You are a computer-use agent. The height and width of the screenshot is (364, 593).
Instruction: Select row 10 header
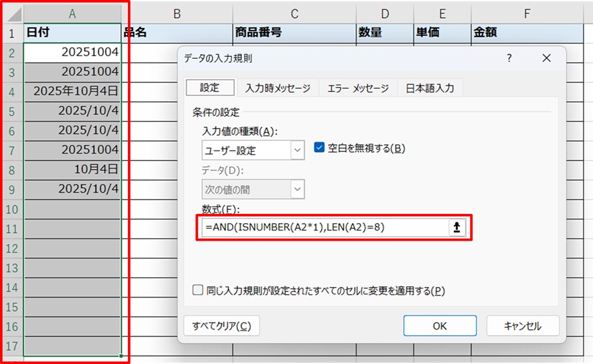(x=11, y=209)
